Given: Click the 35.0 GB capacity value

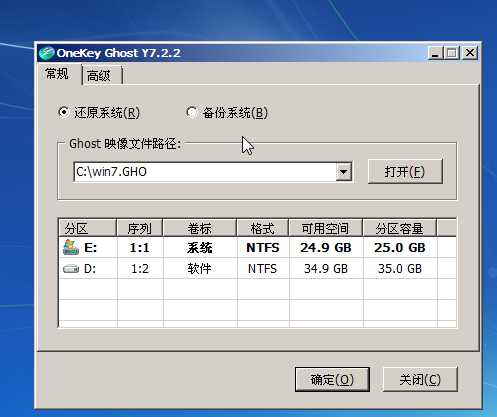Looking at the screenshot, I should point(400,269).
